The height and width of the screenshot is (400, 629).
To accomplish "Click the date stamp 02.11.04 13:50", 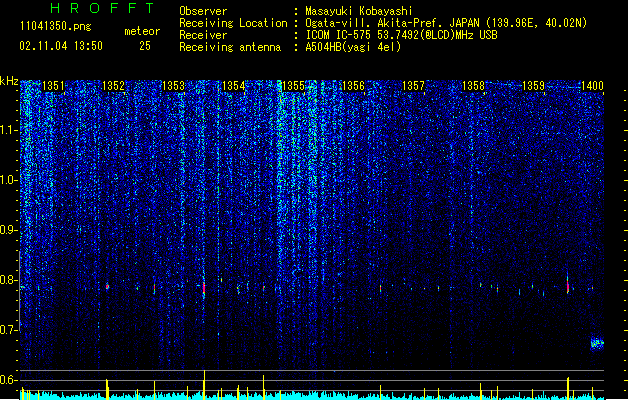I will (61, 46).
